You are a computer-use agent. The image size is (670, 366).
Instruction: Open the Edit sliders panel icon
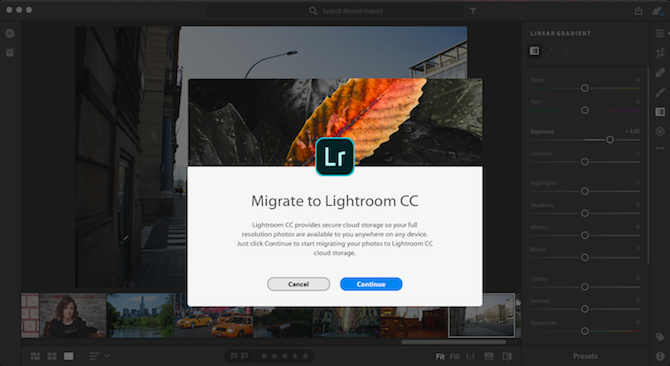660,33
